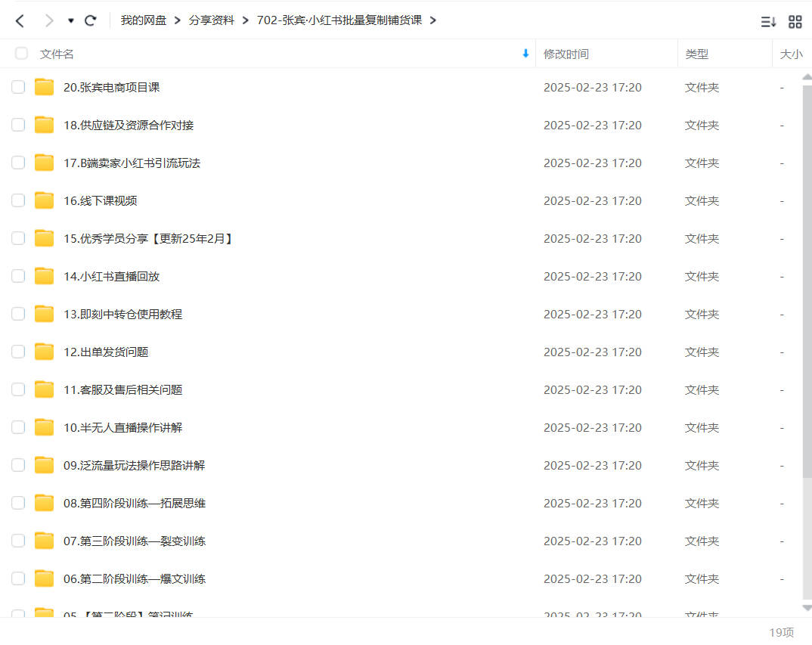Click the scrollbar up arrow
Screen dimensions: 812x645
(807, 77)
